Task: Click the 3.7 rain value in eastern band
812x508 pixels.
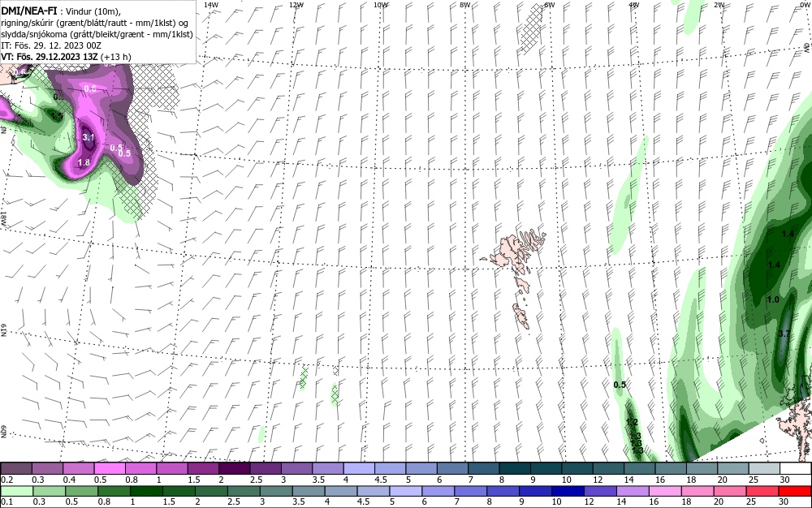Action: tap(784, 334)
